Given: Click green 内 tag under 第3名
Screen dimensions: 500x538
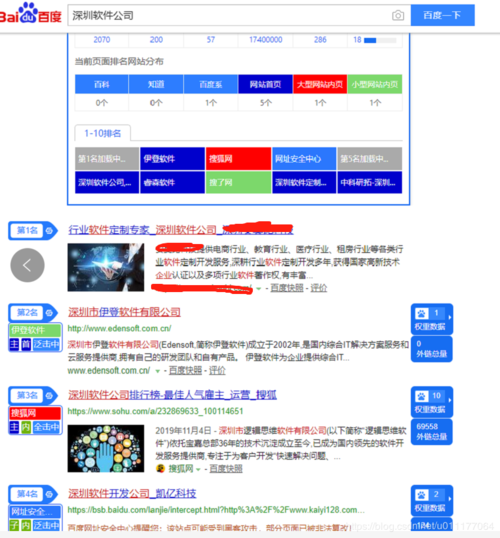Looking at the screenshot, I should tap(26, 427).
